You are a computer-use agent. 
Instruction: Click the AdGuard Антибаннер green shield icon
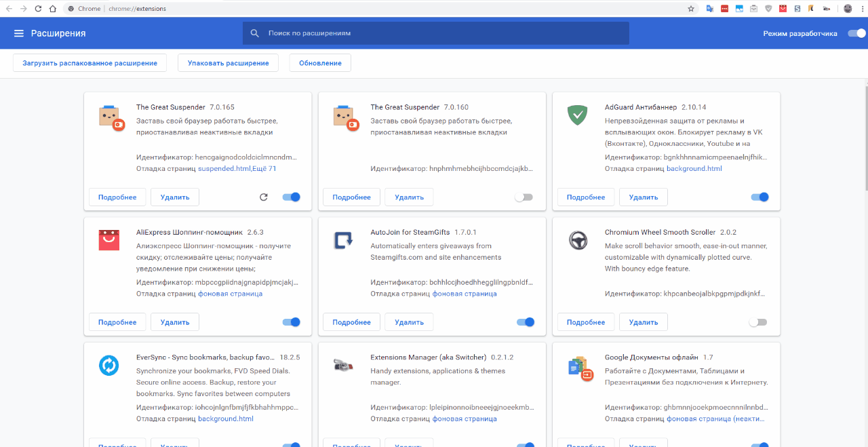click(x=577, y=115)
